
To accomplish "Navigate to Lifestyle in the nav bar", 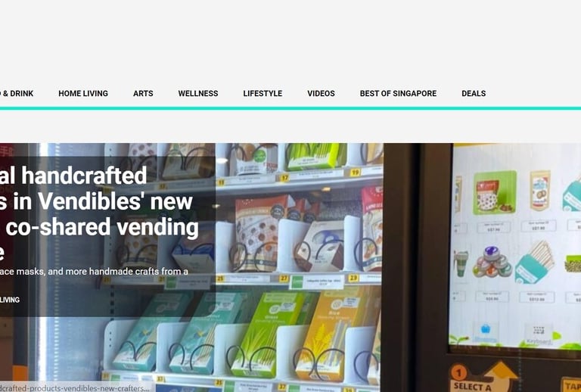I will point(263,93).
